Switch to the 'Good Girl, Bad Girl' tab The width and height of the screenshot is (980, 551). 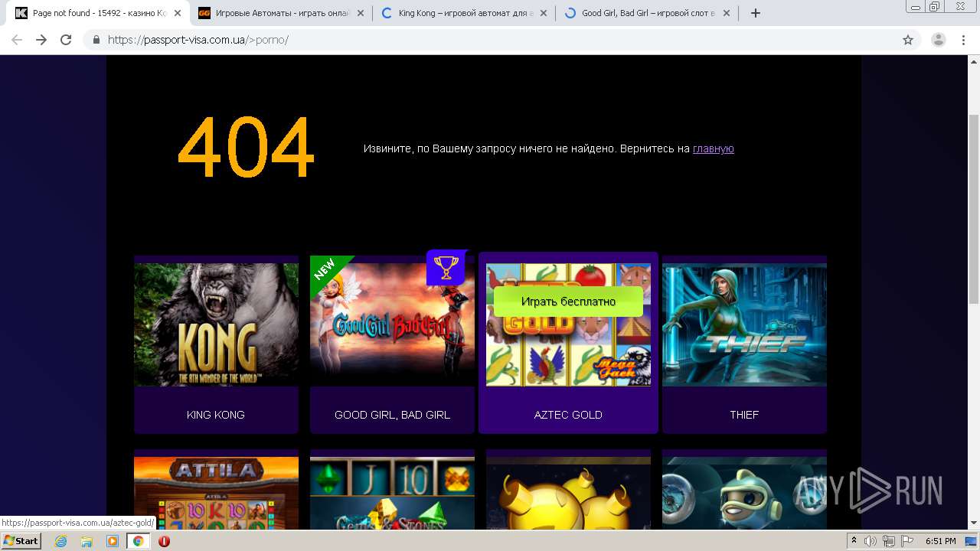(646, 13)
